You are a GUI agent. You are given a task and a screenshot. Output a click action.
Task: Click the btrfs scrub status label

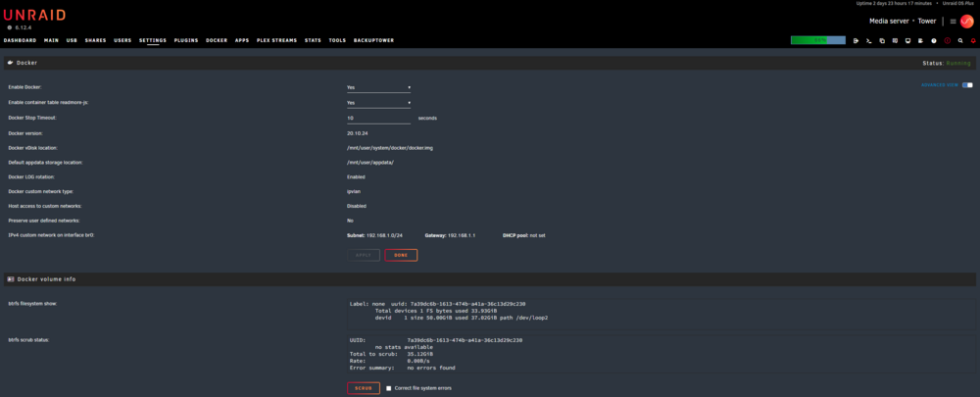tap(28, 340)
